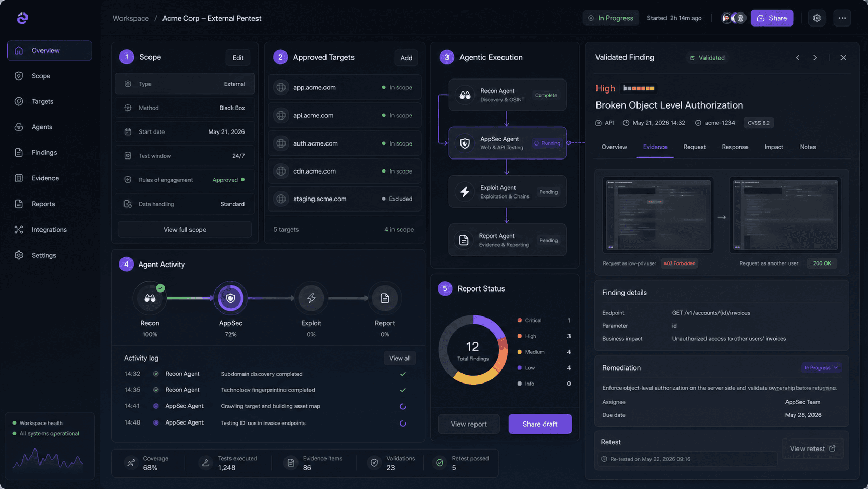Viewport: 868px width, 489px height.
Task: Click the Medium severity color swatch
Action: (519, 352)
